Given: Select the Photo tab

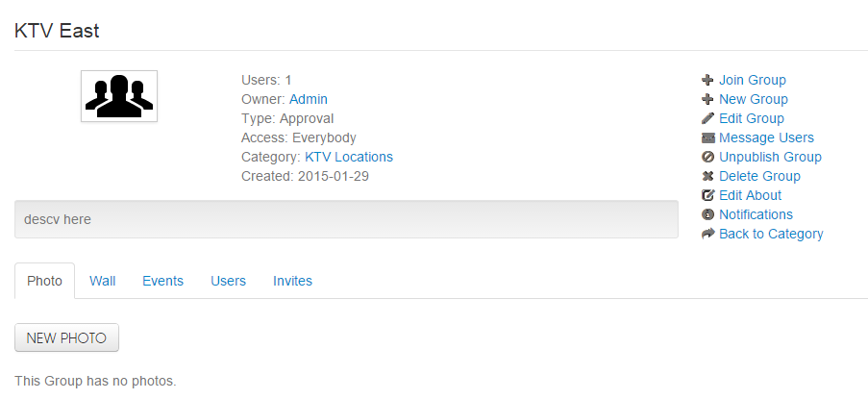Looking at the screenshot, I should click(x=45, y=281).
